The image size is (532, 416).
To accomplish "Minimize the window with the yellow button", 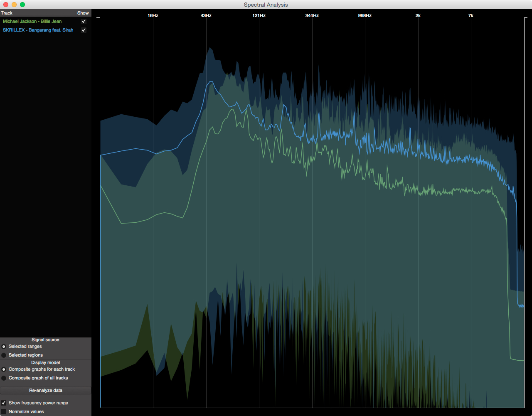I will [x=14, y=5].
